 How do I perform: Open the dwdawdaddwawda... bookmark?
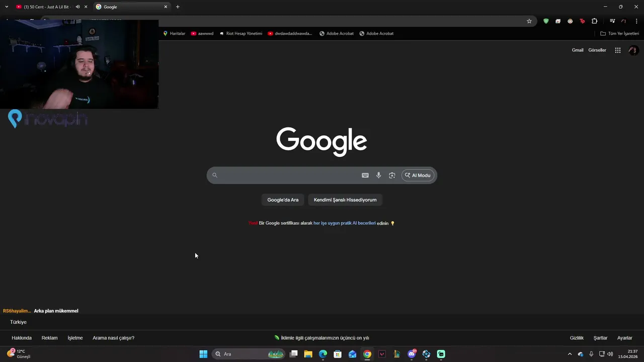click(x=290, y=33)
